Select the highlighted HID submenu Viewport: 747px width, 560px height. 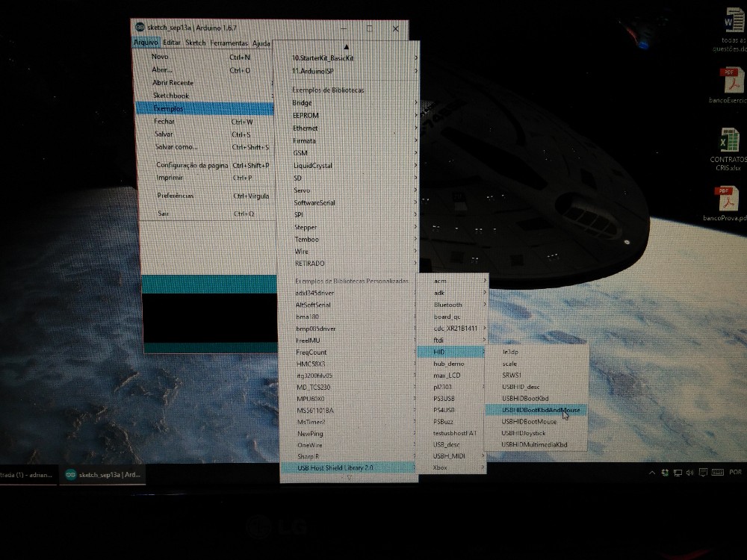point(452,352)
